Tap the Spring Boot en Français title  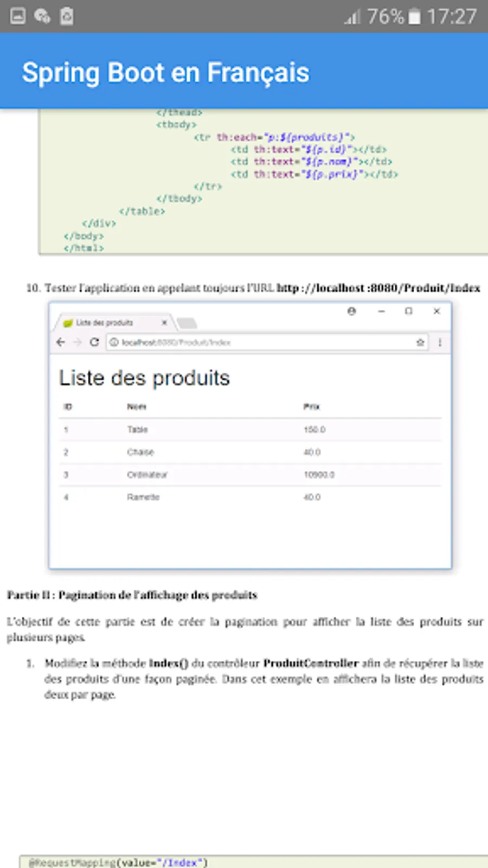click(165, 73)
